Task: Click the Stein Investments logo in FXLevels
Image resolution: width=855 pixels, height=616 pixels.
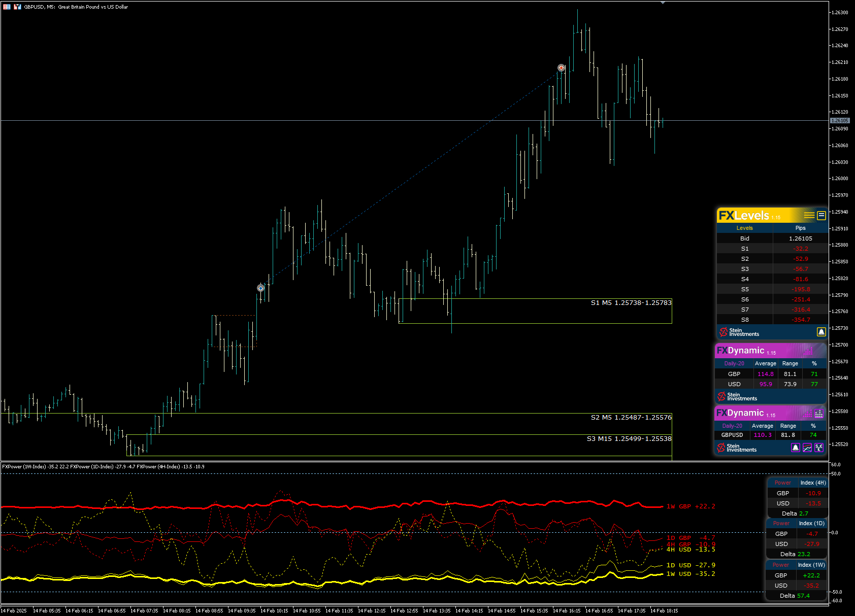Action: click(x=739, y=332)
